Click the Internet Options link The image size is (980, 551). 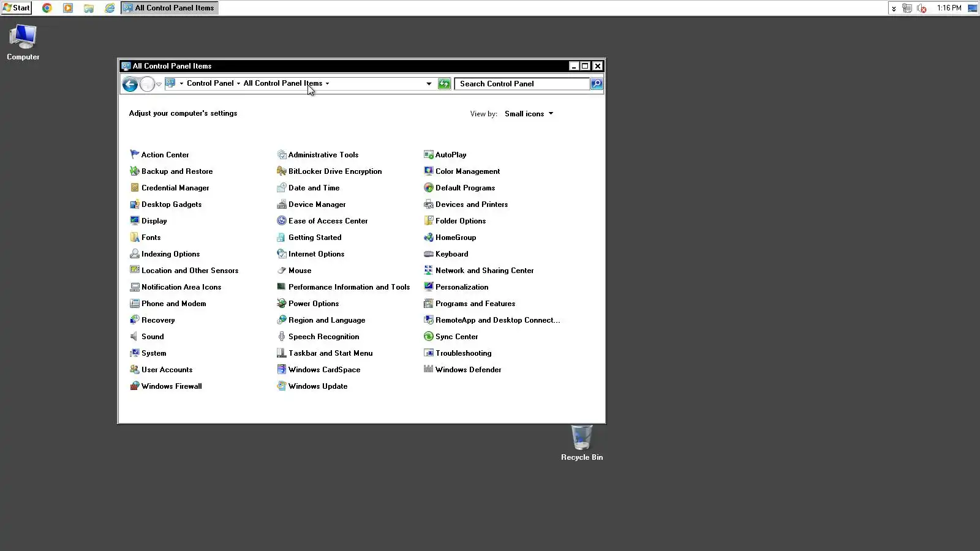point(316,253)
